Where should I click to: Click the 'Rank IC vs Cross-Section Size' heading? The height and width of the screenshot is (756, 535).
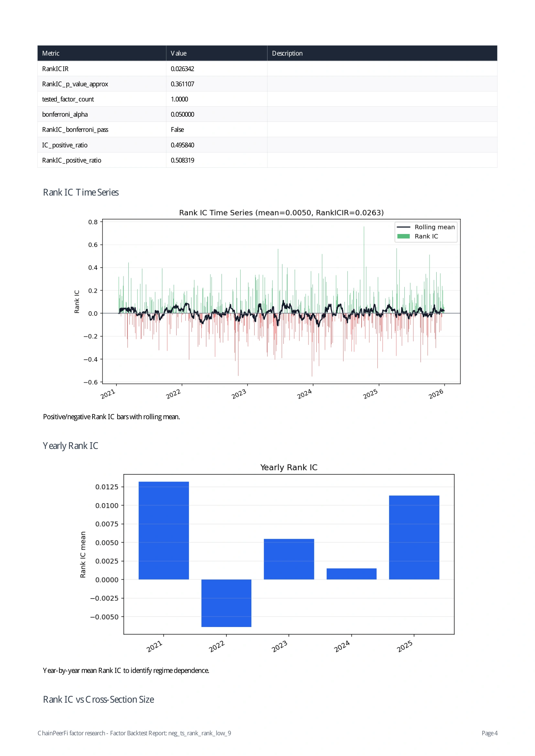click(99, 699)
